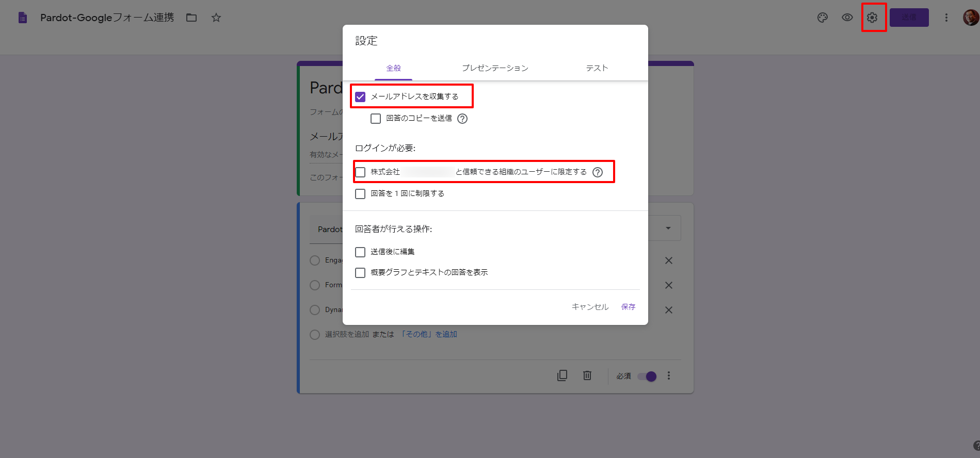The height and width of the screenshot is (458, 980).
Task: Click the preview eye icon
Action: 847,18
